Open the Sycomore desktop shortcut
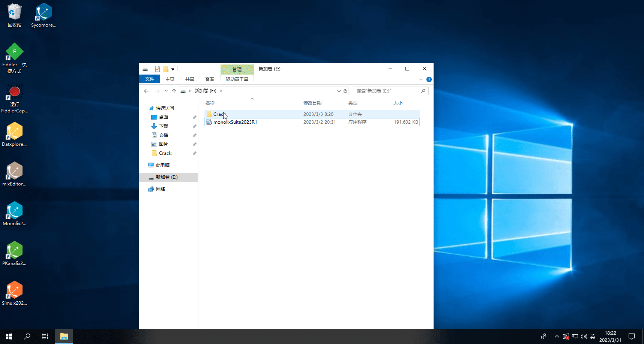 pos(44,15)
